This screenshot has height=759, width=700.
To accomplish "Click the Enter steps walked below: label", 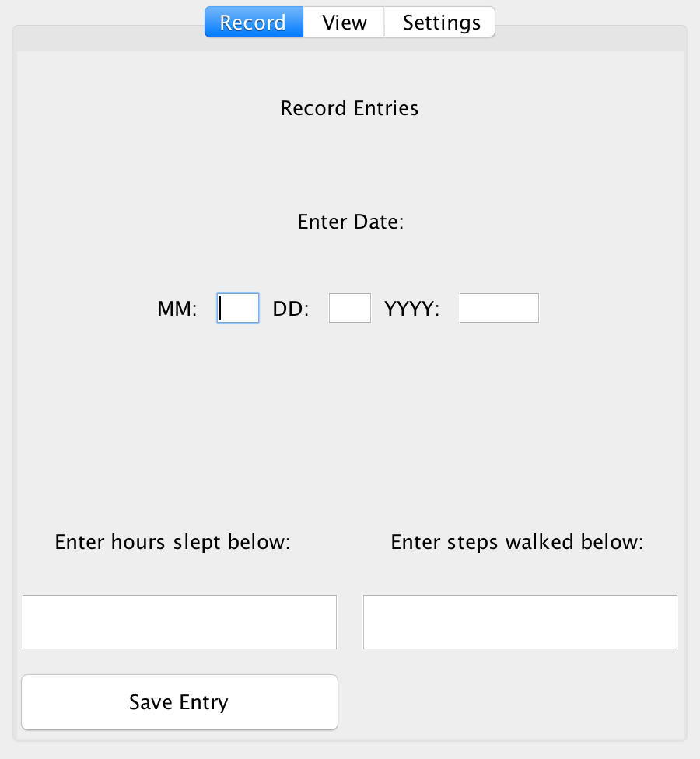I will coord(517,542).
